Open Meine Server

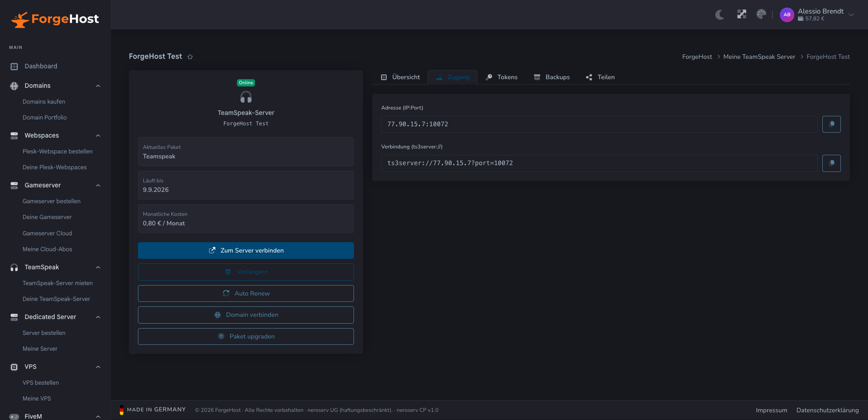[x=40, y=349]
